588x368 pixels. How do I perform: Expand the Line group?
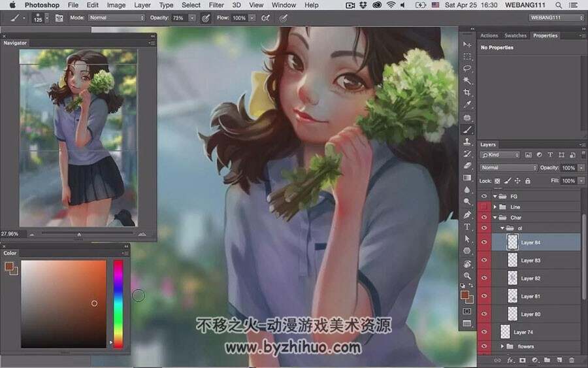tap(495, 207)
